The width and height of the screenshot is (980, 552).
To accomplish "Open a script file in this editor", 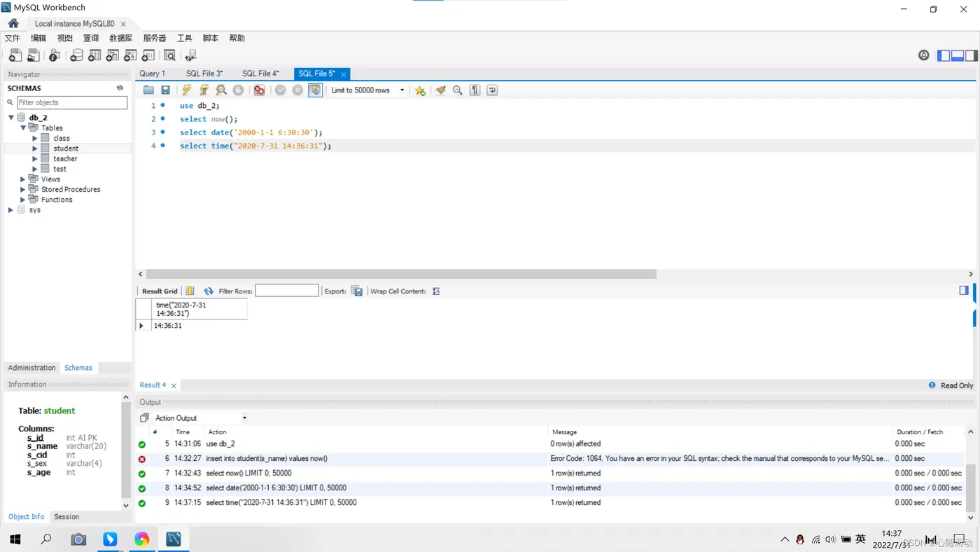I will 148,90.
